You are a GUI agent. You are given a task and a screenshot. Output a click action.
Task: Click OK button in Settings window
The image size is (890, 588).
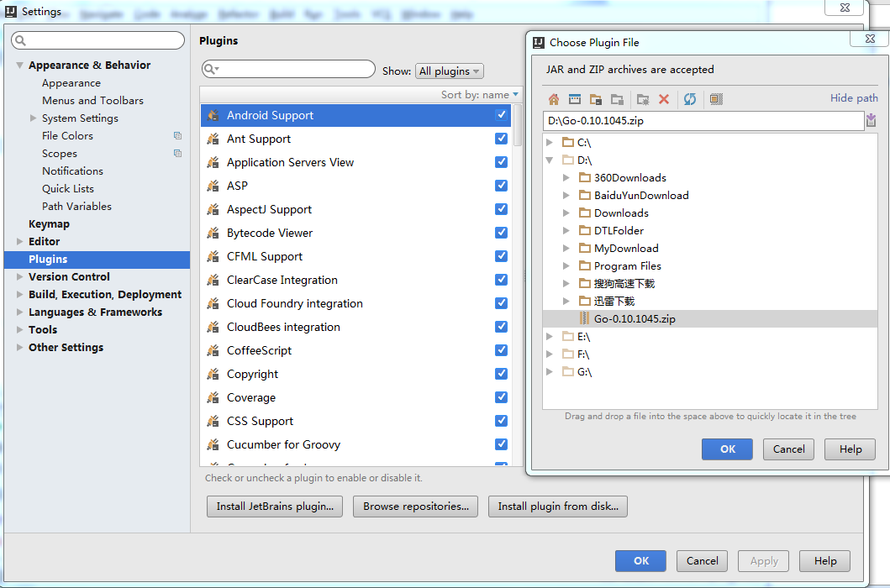641,561
